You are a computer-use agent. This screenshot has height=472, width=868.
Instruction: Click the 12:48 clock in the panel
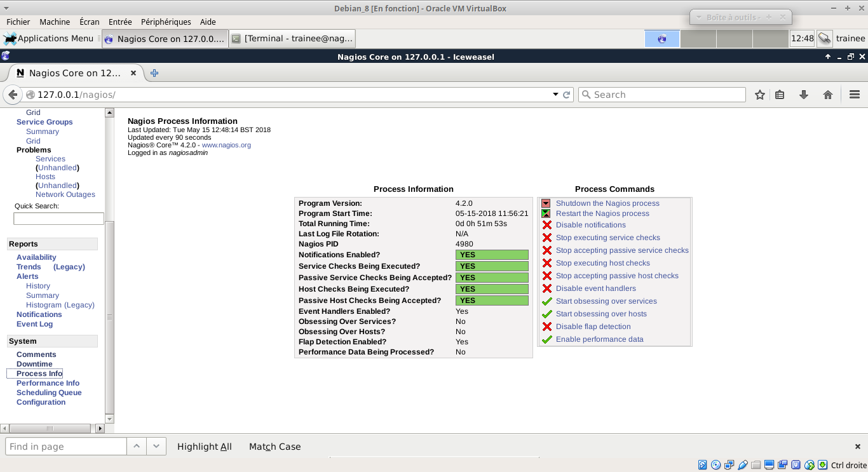803,39
